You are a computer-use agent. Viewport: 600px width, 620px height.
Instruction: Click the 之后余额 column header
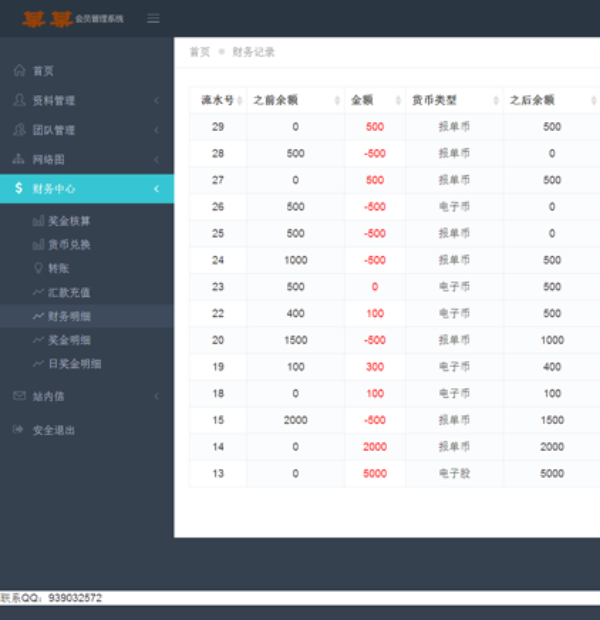(x=552, y=100)
